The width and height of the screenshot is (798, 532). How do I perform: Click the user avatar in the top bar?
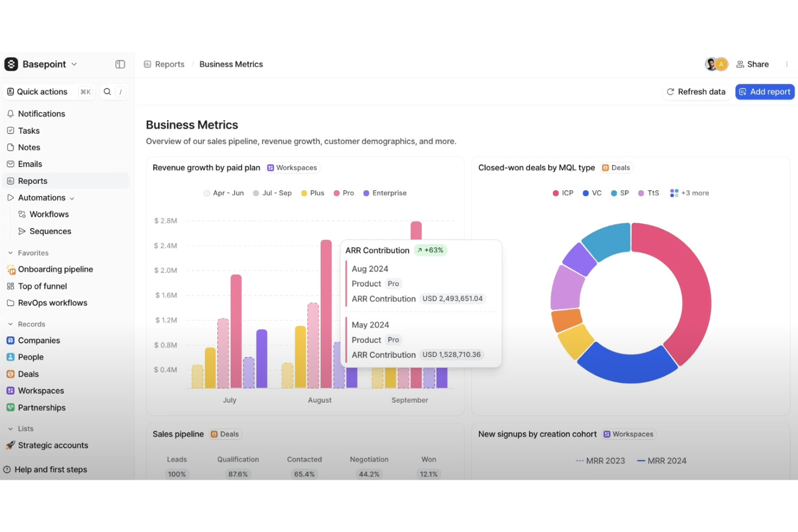712,64
